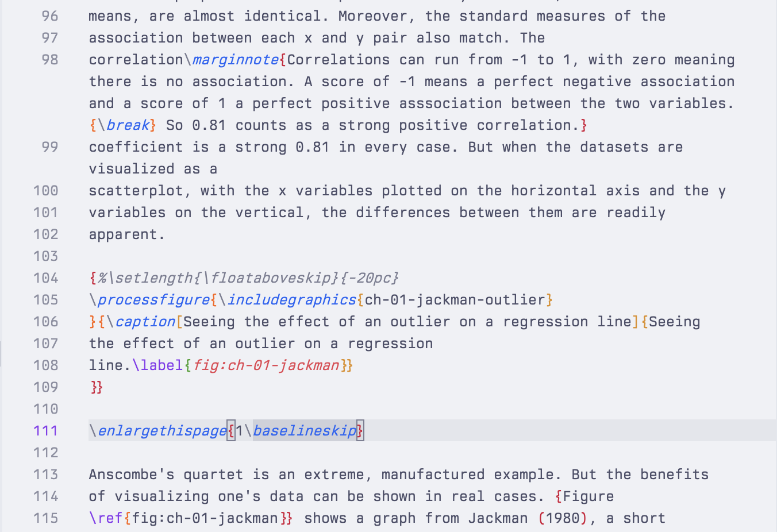Click the \marginnote command

(x=234, y=60)
